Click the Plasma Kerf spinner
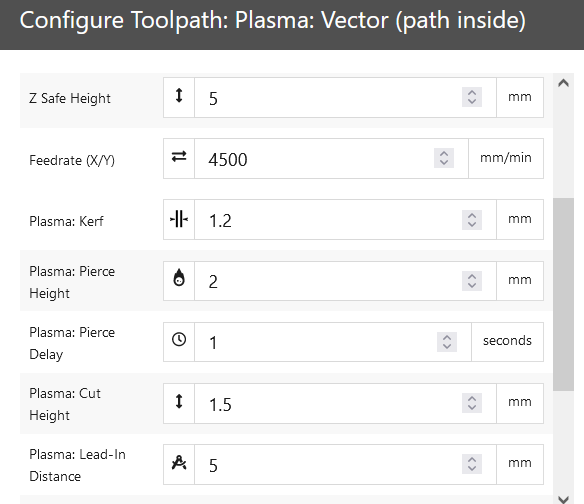584x504 pixels. (x=472, y=220)
